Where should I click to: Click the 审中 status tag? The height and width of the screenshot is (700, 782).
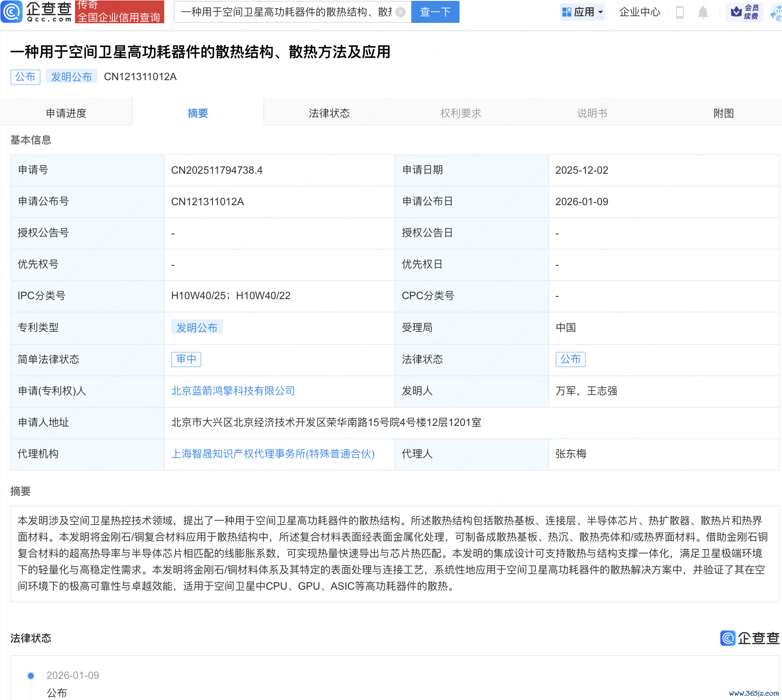186,359
